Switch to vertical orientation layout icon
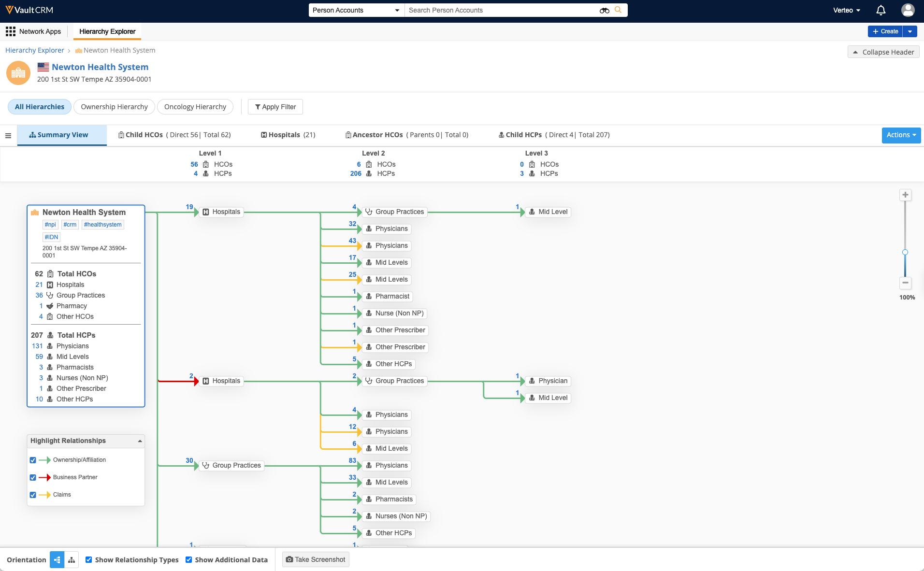This screenshot has width=924, height=571. [x=72, y=560]
